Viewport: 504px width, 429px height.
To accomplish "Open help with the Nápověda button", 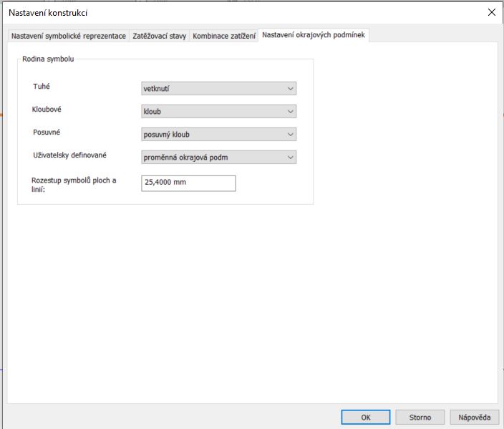I will (x=474, y=417).
